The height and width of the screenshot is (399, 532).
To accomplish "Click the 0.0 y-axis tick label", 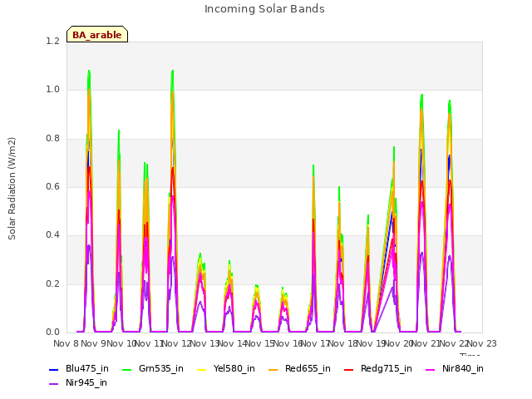I will click(52, 332).
